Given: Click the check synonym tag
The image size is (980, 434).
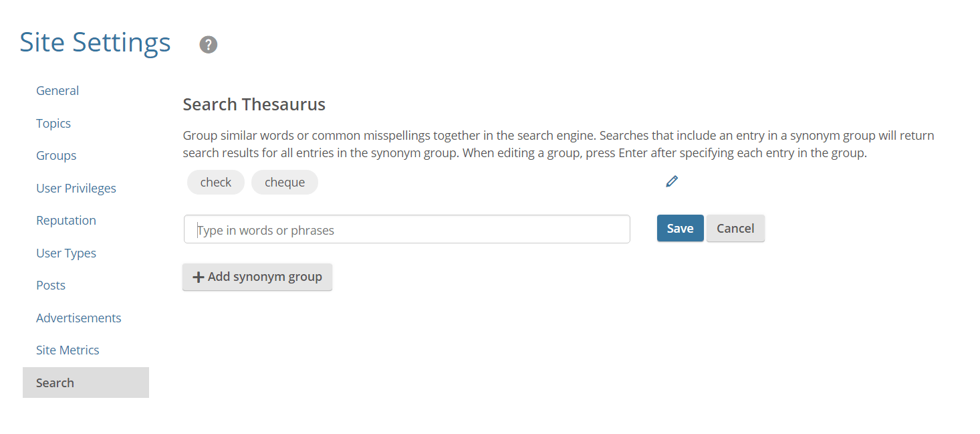Looking at the screenshot, I should 215,182.
